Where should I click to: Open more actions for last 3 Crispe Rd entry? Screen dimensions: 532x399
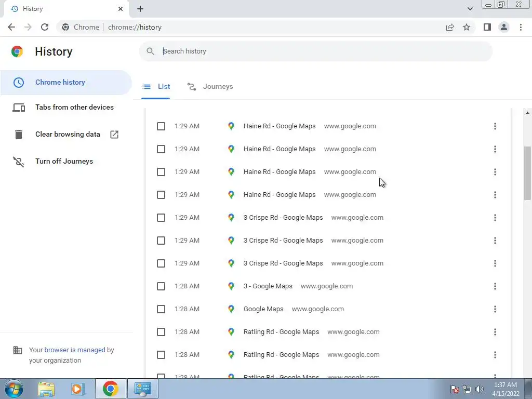pyautogui.click(x=495, y=263)
